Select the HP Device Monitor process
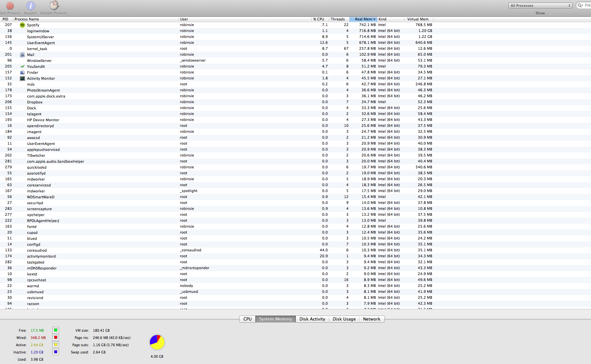The height and width of the screenshot is (364, 591). 43,120
